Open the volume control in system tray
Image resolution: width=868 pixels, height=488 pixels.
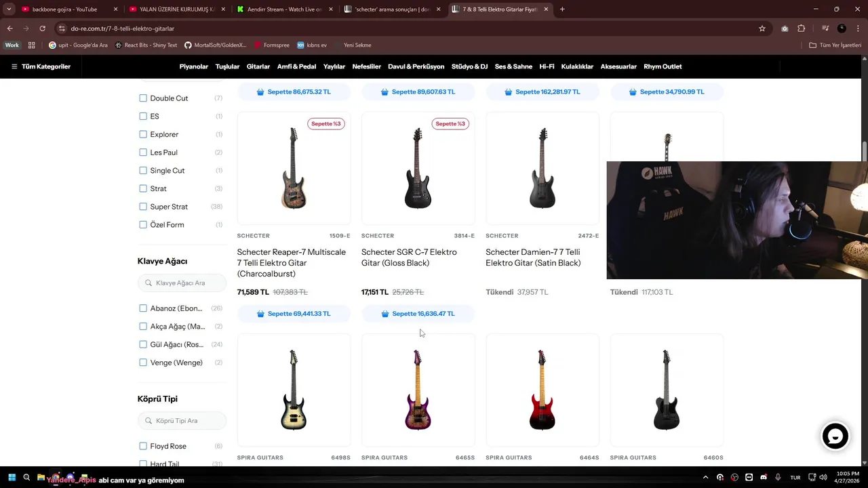click(x=823, y=477)
